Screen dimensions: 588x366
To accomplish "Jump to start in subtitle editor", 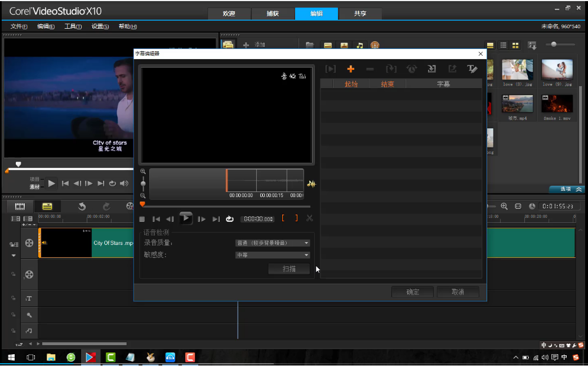I will [157, 219].
